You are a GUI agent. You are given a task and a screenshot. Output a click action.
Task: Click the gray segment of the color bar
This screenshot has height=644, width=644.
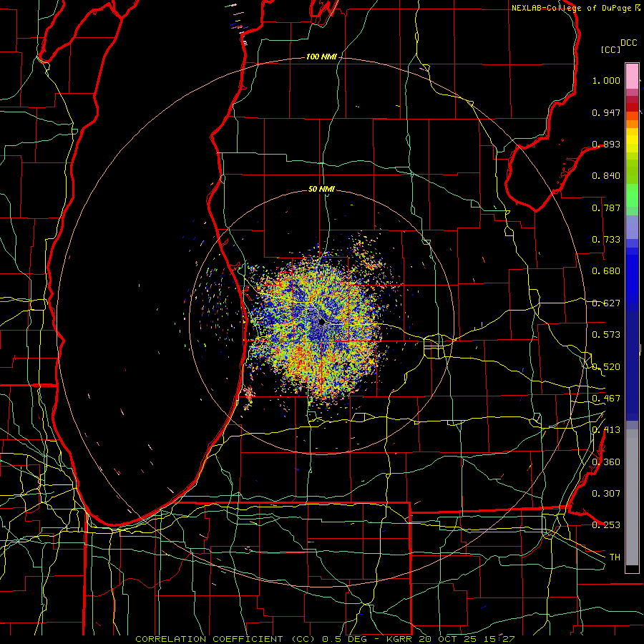(632, 497)
